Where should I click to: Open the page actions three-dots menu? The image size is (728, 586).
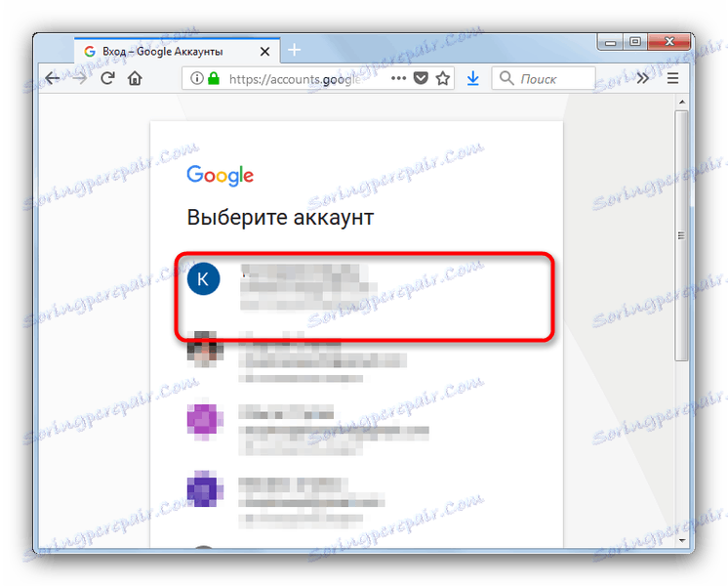(398, 78)
